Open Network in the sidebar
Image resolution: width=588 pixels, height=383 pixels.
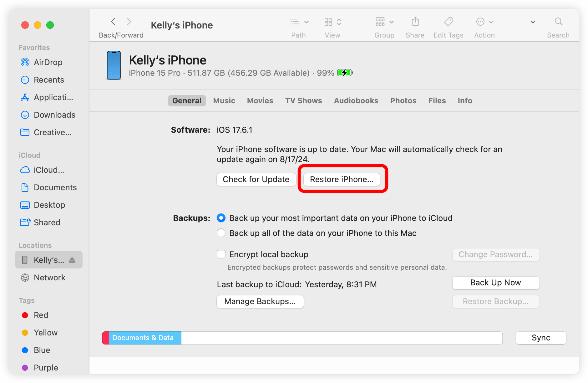click(48, 278)
